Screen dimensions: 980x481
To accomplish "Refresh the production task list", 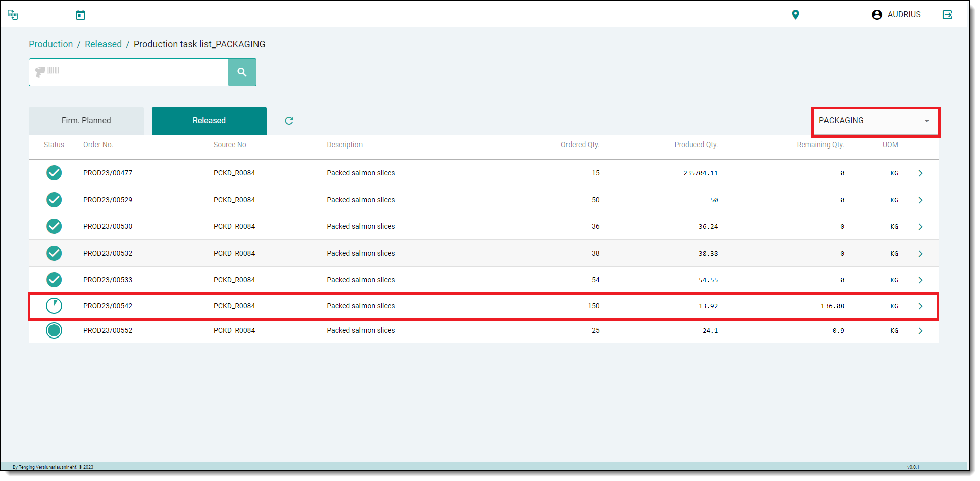I will [289, 121].
